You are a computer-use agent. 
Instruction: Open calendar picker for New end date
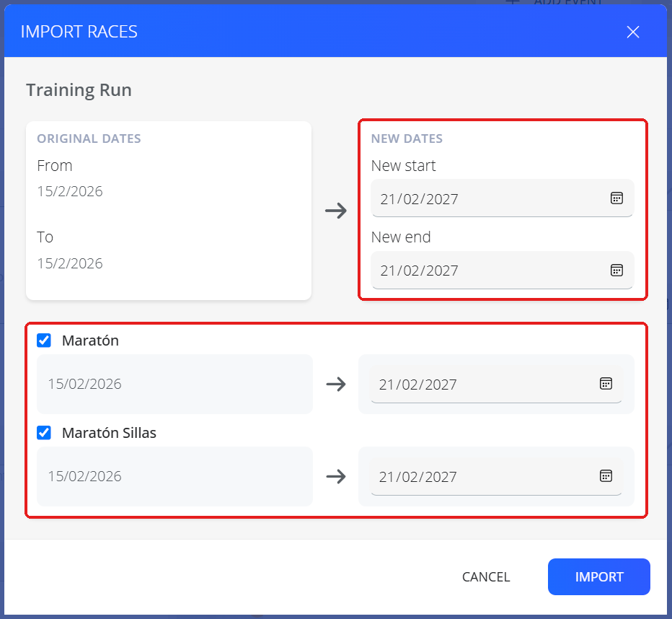[x=616, y=270]
